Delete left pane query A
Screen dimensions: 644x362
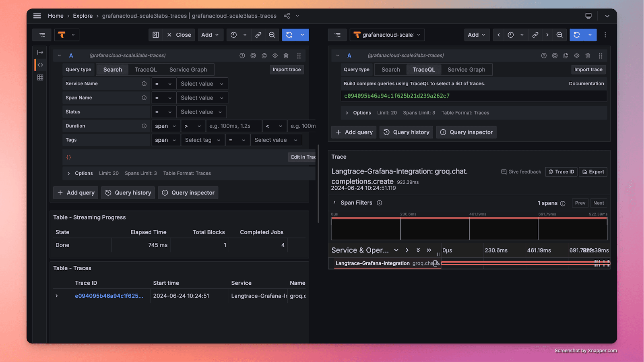point(286,56)
